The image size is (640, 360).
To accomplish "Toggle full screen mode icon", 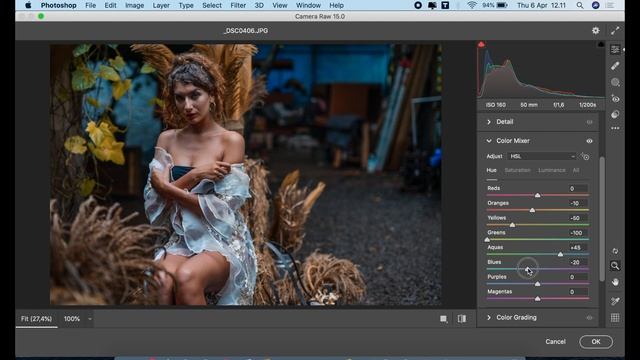I will [x=615, y=31].
